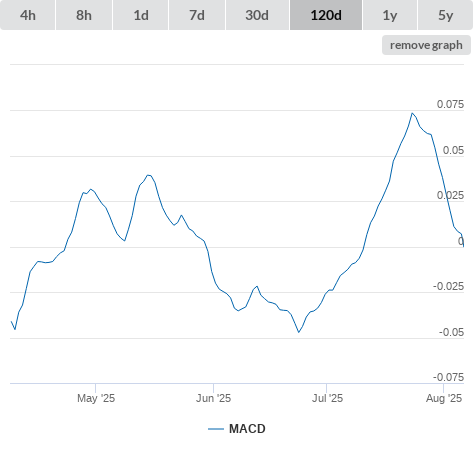The height and width of the screenshot is (455, 474).
Task: Click the -0.05 y-axis label
Action: coord(452,332)
